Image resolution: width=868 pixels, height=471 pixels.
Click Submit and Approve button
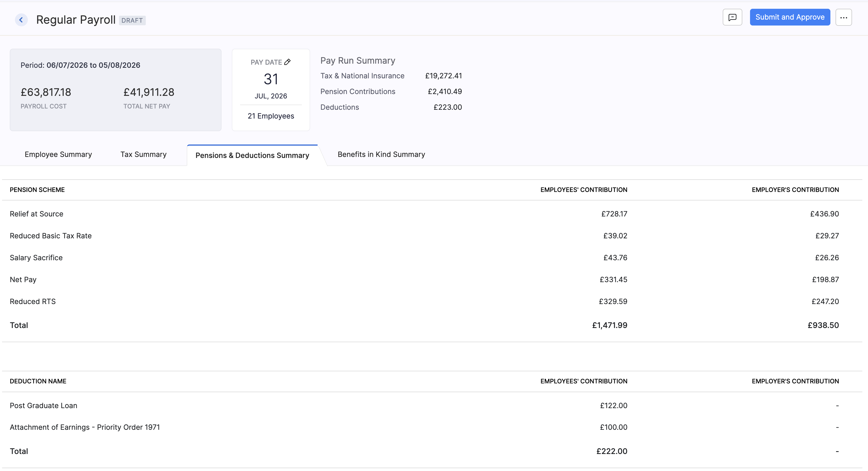pos(790,17)
